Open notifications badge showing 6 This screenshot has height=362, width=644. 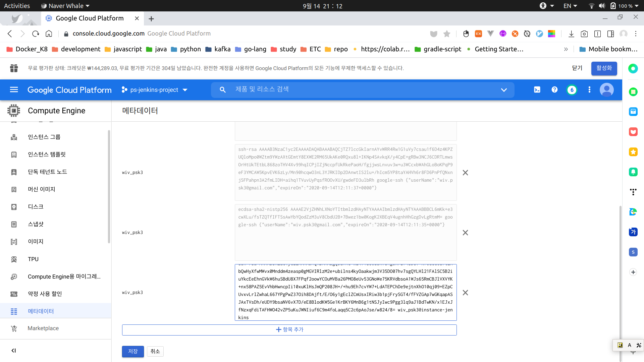click(572, 90)
